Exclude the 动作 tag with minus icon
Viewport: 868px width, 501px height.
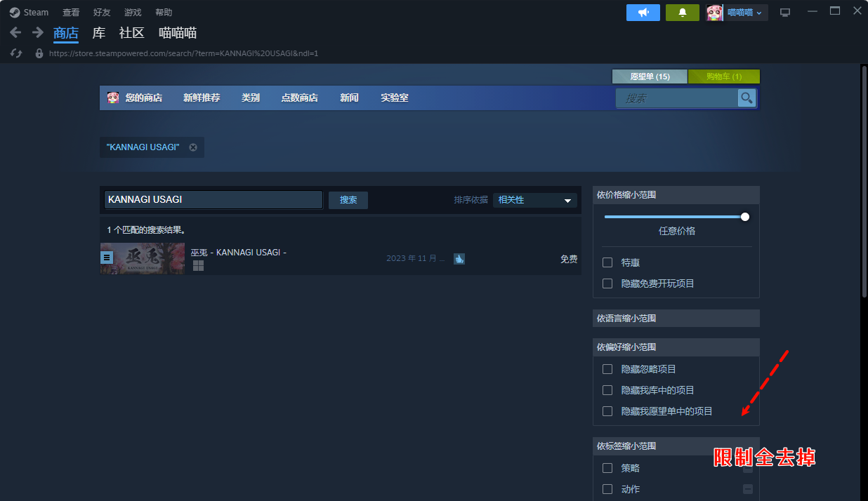(x=748, y=489)
